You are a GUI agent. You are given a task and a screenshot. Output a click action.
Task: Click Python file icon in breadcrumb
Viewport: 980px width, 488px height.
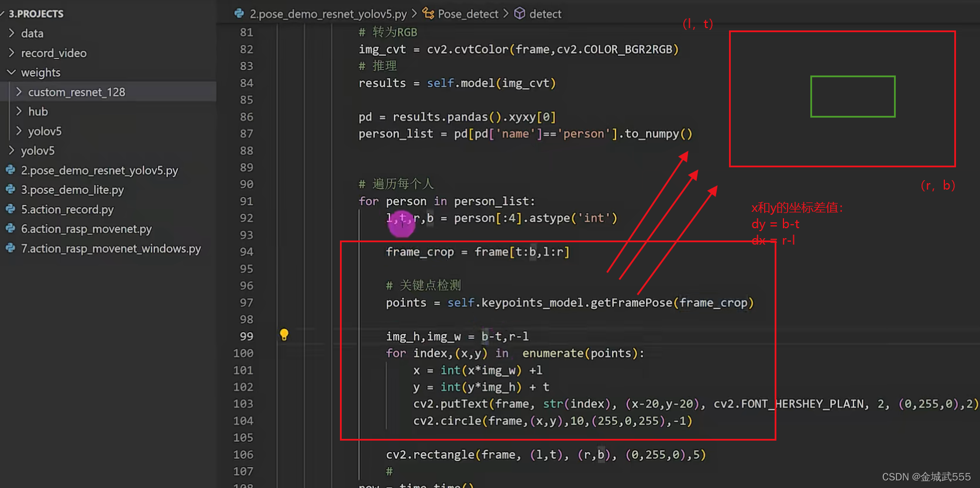239,13
